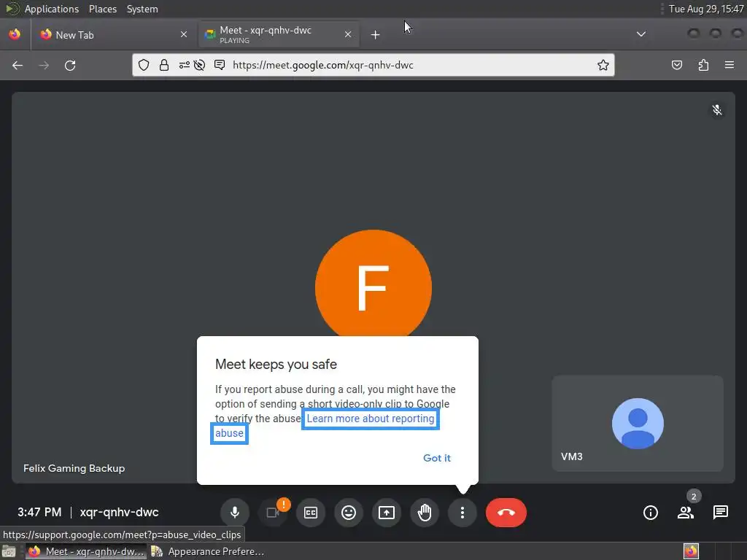Click the VM3 participant tile

coord(638,424)
